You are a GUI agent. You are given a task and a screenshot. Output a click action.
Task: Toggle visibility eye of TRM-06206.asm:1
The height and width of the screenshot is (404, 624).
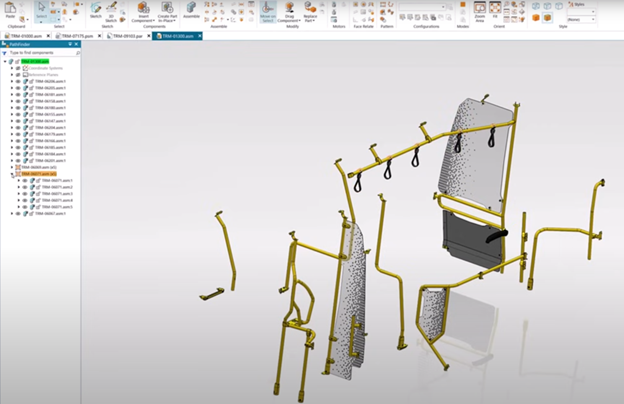click(x=18, y=81)
